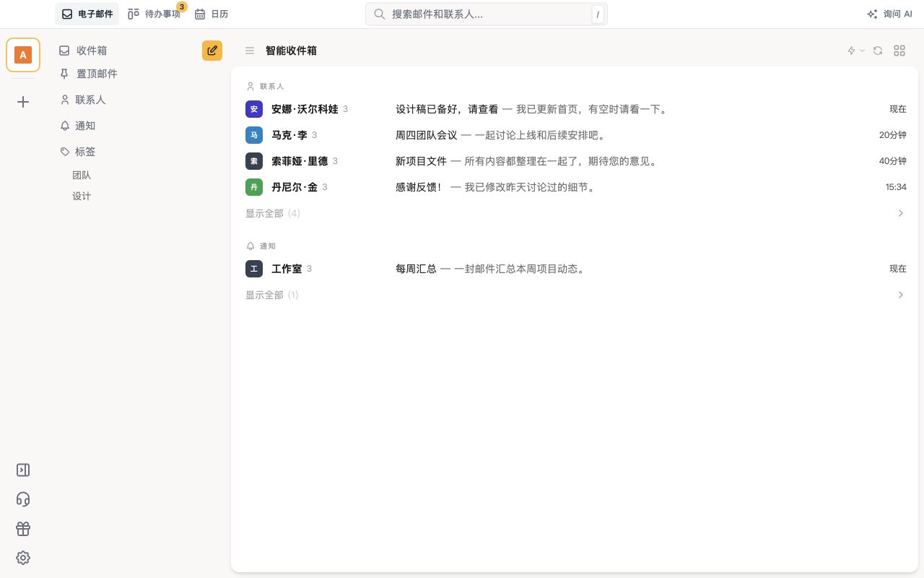Refresh the inbox with the sync icon
The width and height of the screenshot is (924, 578).
pyautogui.click(x=878, y=51)
